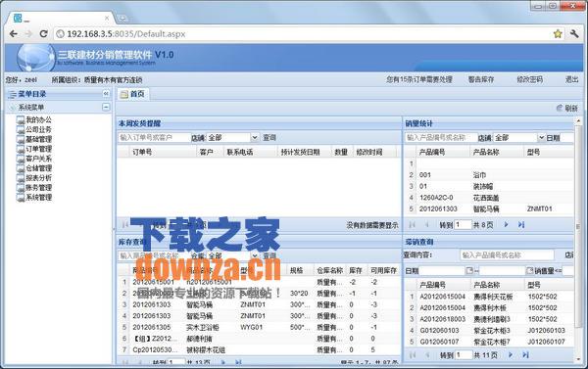The width and height of the screenshot is (588, 369).
Task: Open the 警告库存 link
Action: point(481,80)
